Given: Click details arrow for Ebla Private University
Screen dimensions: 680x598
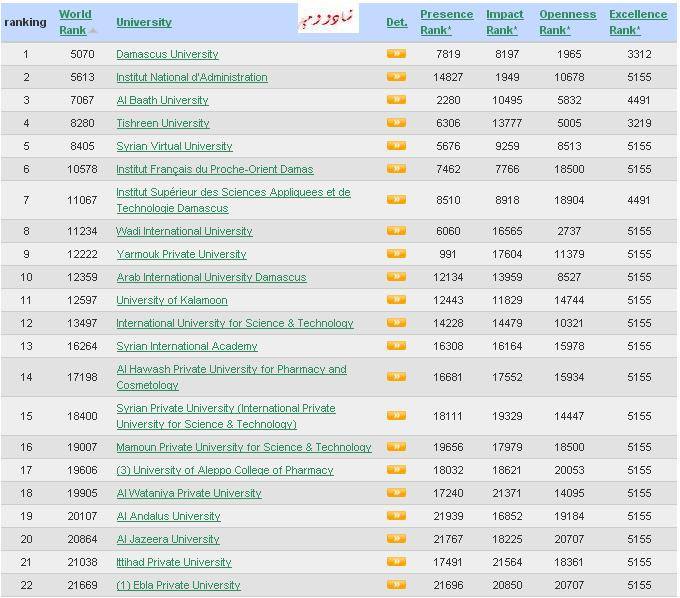Looking at the screenshot, I should point(396,585).
